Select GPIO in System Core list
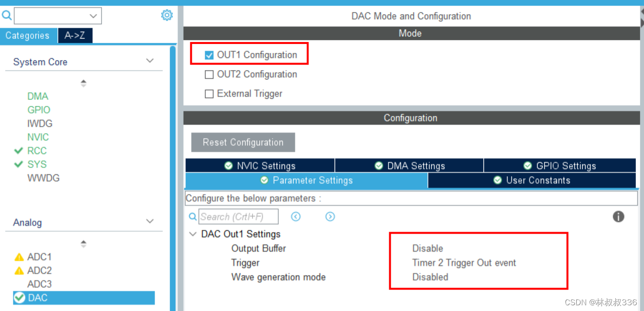This screenshot has height=311, width=644. point(39,110)
